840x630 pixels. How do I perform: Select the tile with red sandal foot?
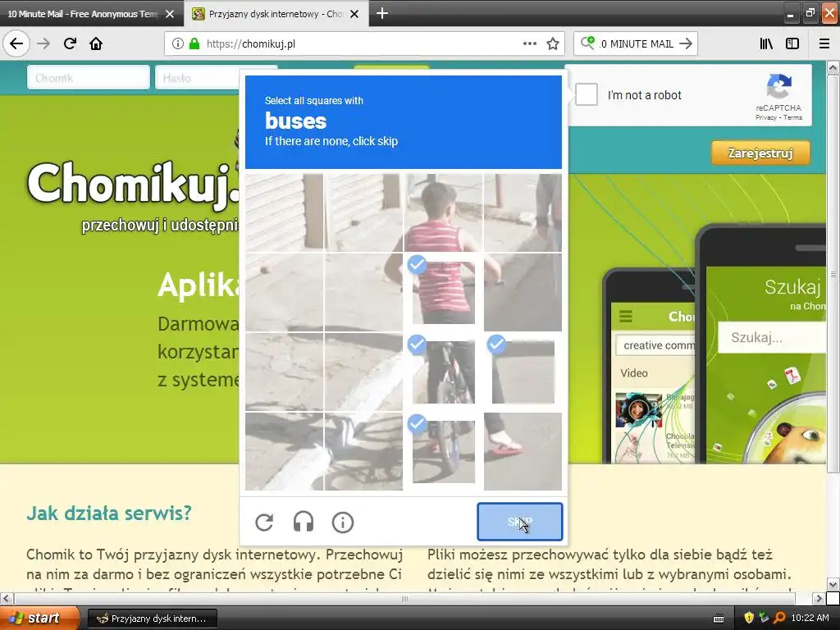pyautogui.click(x=523, y=452)
